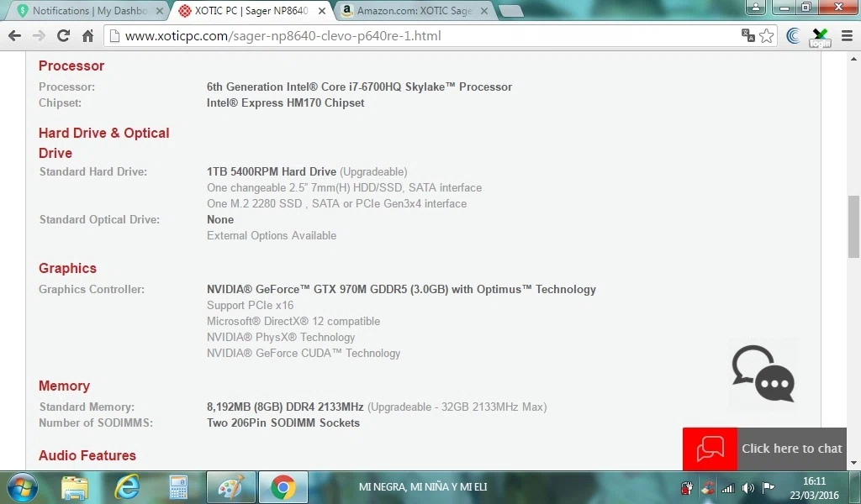Open the network signal tray icon
Image resolution: width=861 pixels, height=504 pixels.
pos(728,488)
